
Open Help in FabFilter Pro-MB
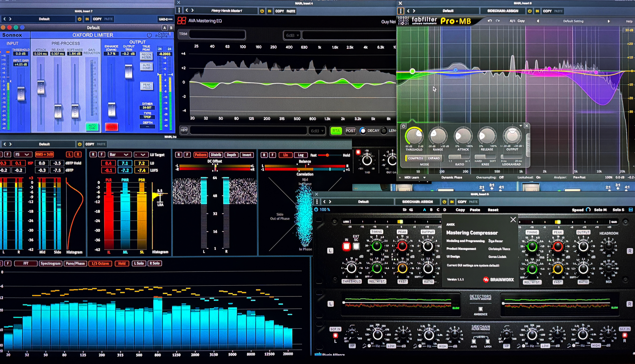point(629,21)
